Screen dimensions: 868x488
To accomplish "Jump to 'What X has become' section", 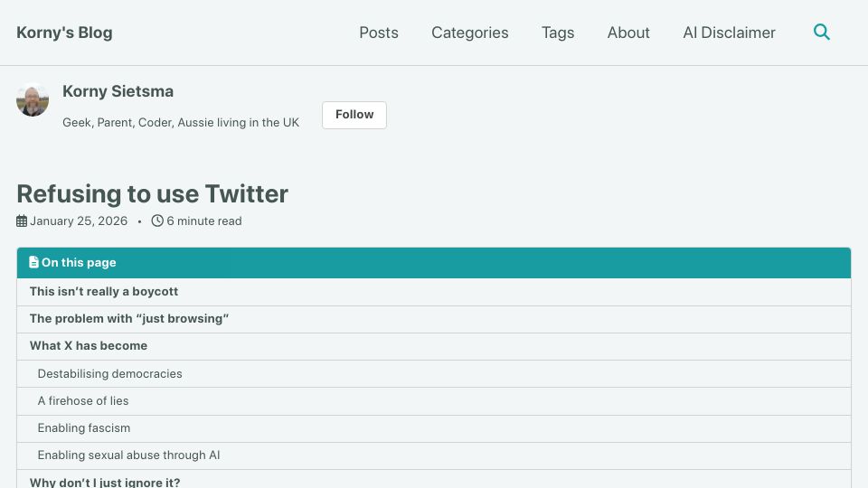I will click(x=434, y=346).
